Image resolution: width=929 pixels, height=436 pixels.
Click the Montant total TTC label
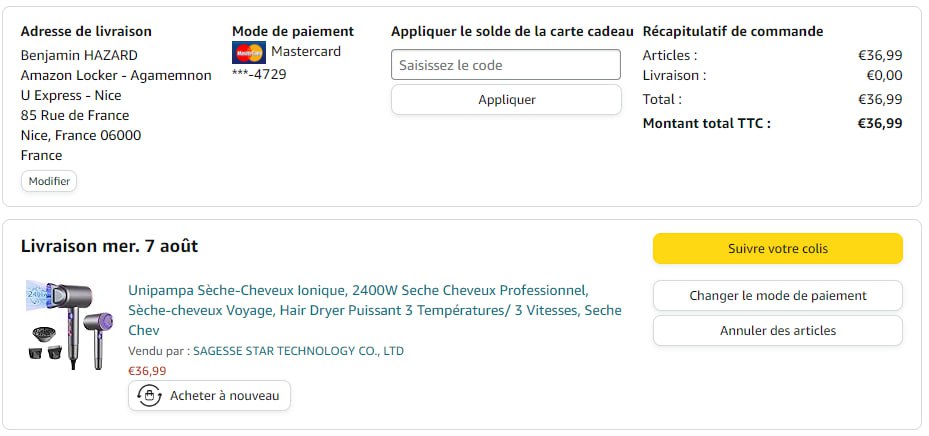[x=706, y=124]
